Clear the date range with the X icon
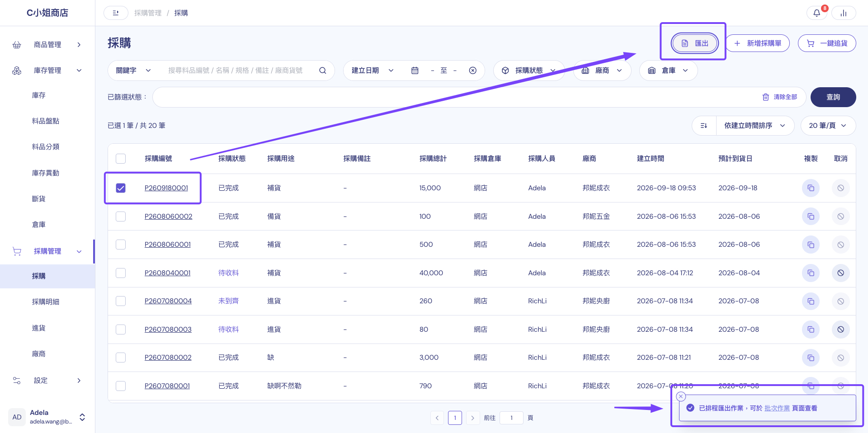This screenshot has width=868, height=433. click(472, 71)
